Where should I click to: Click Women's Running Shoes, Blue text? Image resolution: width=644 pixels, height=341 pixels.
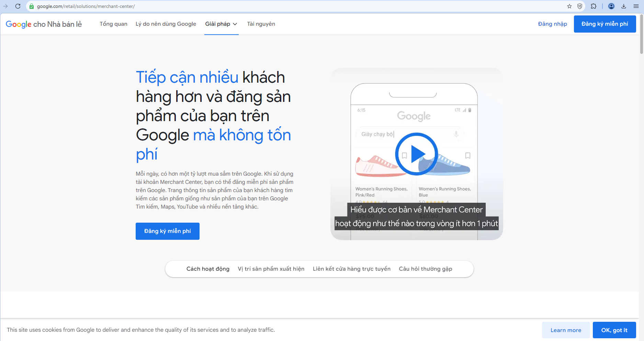click(445, 192)
